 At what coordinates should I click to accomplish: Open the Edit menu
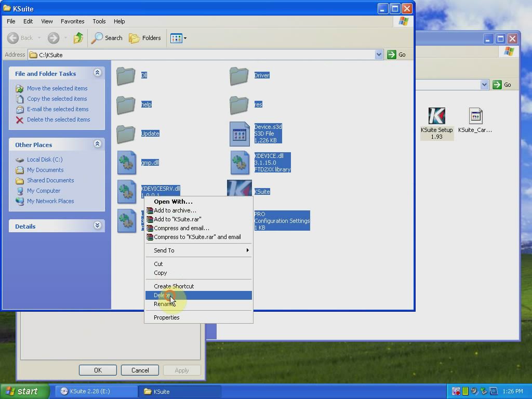[x=28, y=21]
